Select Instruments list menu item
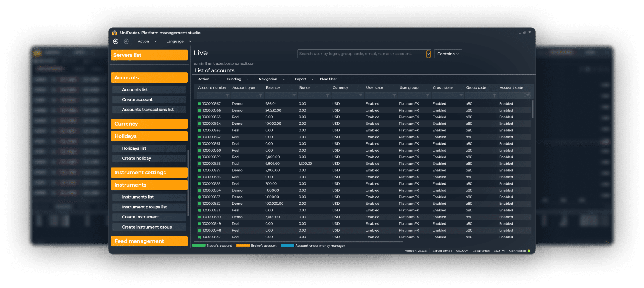The image size is (644, 288). [138, 197]
